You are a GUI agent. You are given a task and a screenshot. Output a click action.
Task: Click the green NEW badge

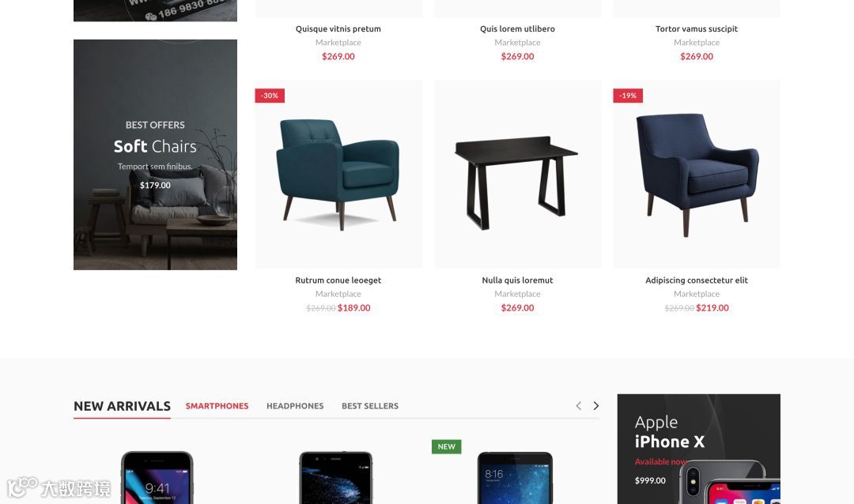click(x=447, y=447)
